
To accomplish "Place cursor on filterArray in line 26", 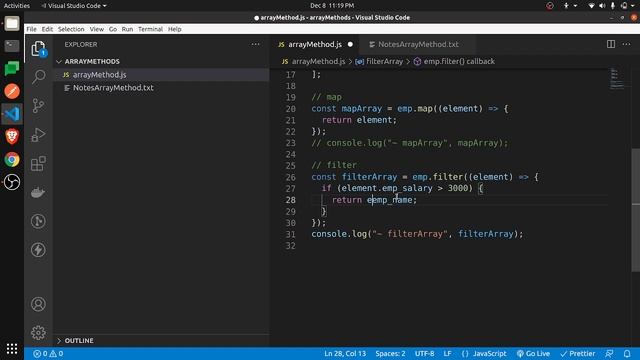I will pos(369,177).
